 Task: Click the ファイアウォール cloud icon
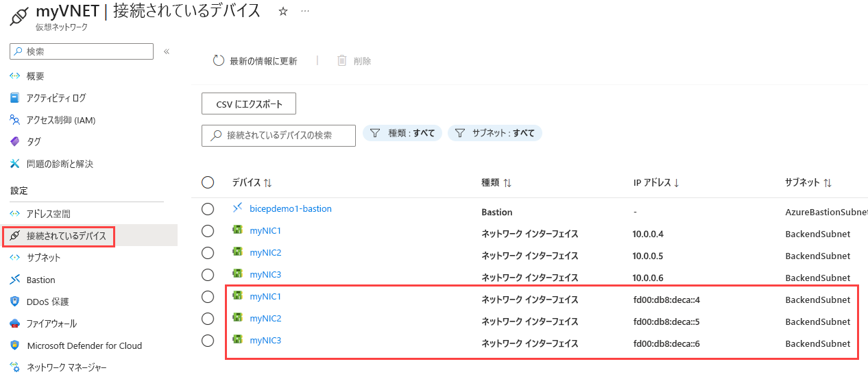point(15,324)
